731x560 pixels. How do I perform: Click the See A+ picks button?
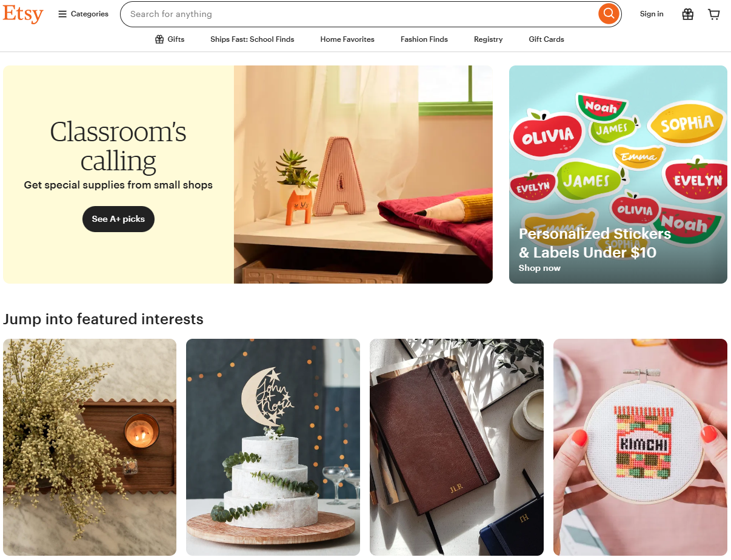tap(118, 219)
